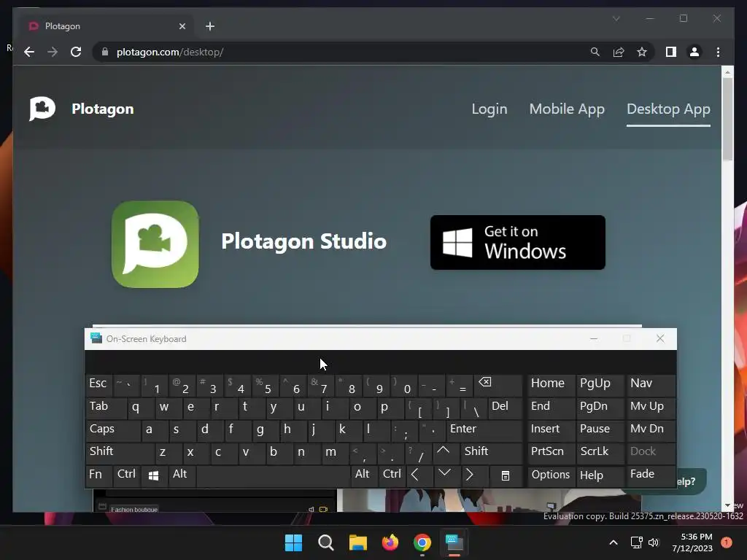This screenshot has width=747, height=560.
Task: Open Firefox from the taskbar
Action: pyautogui.click(x=390, y=542)
